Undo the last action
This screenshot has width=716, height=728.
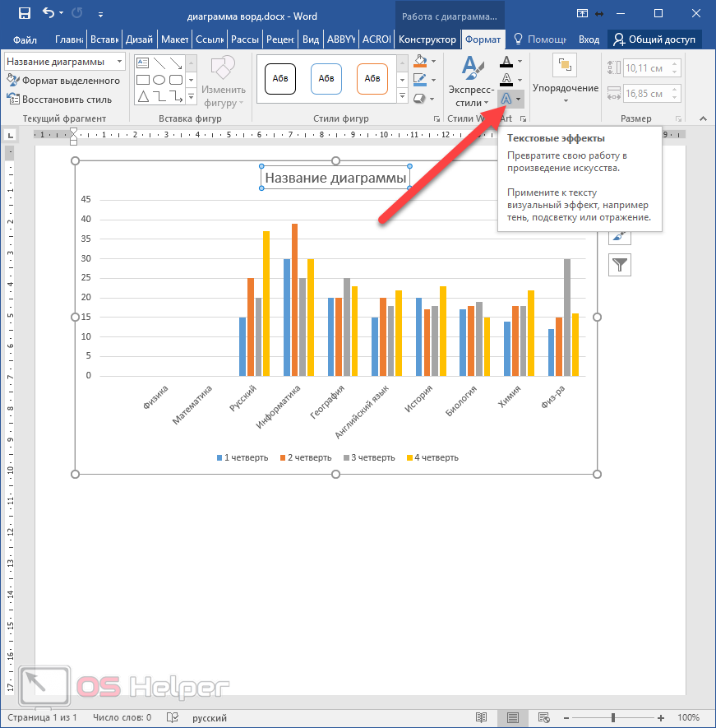[49, 13]
